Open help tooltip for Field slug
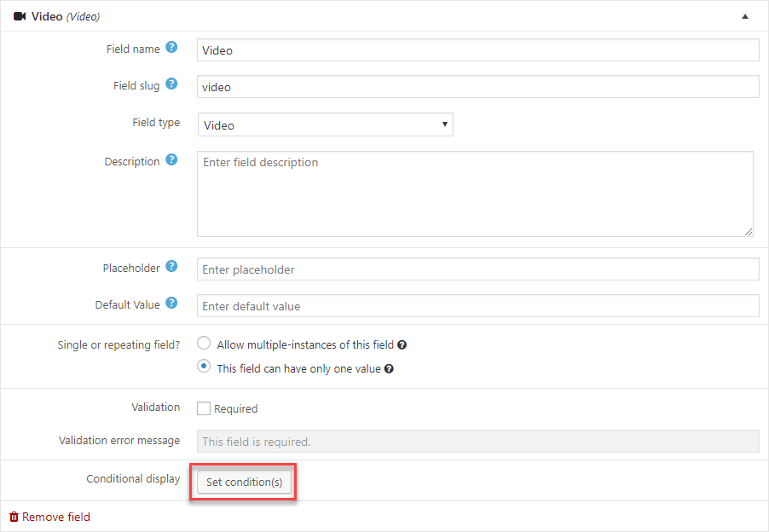The image size is (769, 532). [171, 84]
